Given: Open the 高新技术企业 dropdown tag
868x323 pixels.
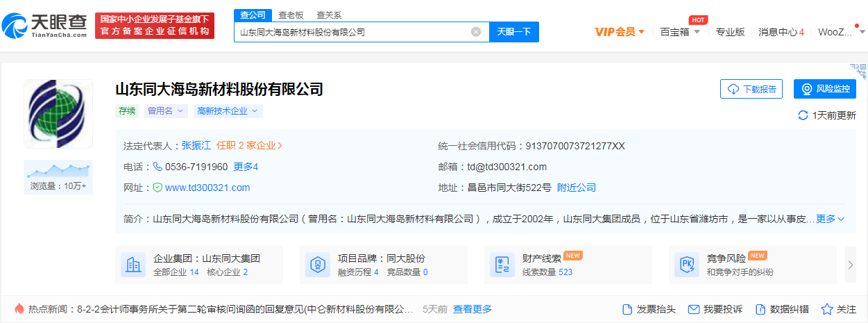Looking at the screenshot, I should pos(228,111).
